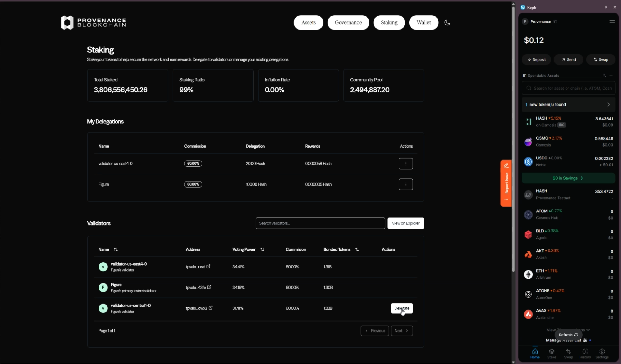Click View on Explorer button
Image resolution: width=621 pixels, height=364 pixels.
coord(406,223)
